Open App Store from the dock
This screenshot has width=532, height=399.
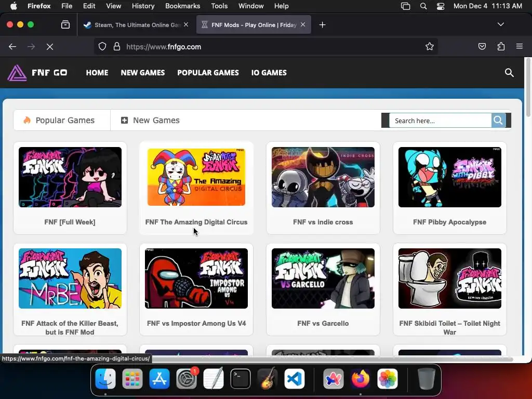pyautogui.click(x=159, y=379)
